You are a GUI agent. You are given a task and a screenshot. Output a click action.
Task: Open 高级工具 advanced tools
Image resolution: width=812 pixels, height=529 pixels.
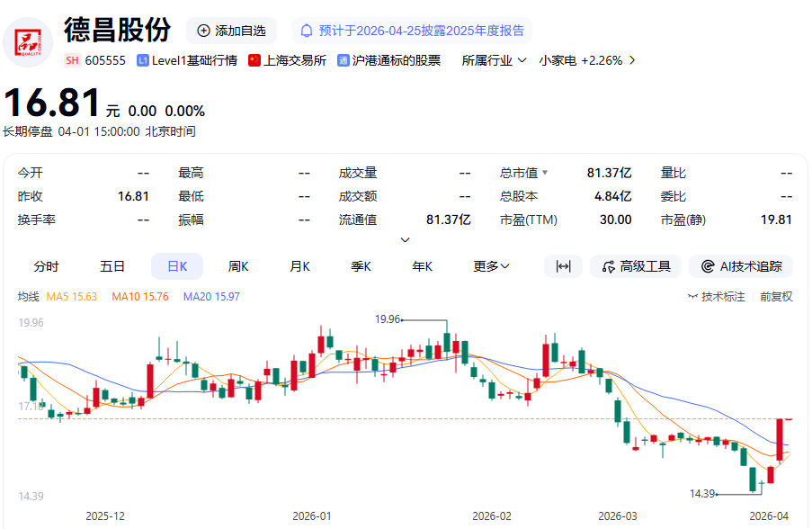(635, 266)
